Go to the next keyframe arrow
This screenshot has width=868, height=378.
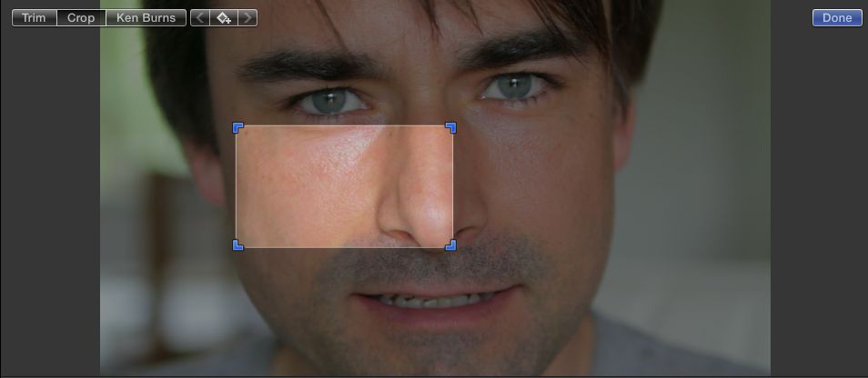[x=247, y=17]
